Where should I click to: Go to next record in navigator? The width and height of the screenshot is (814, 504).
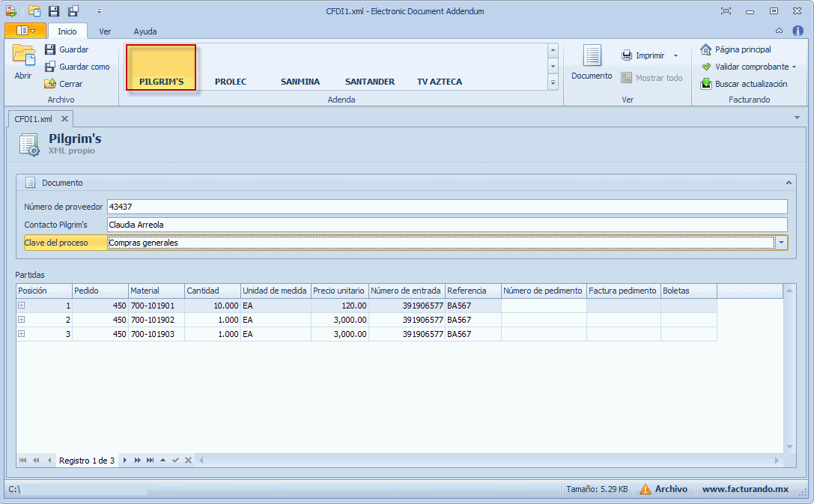(x=124, y=461)
